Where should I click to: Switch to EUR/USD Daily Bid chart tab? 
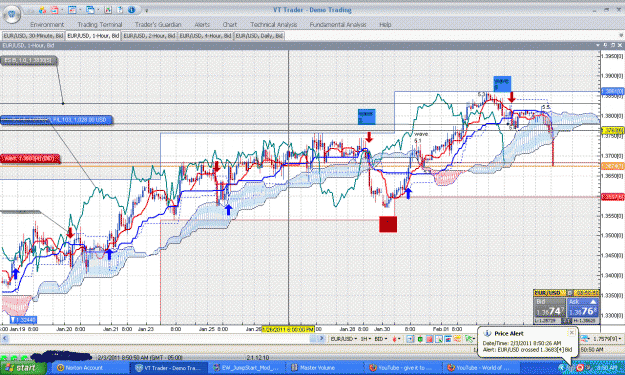pyautogui.click(x=259, y=36)
